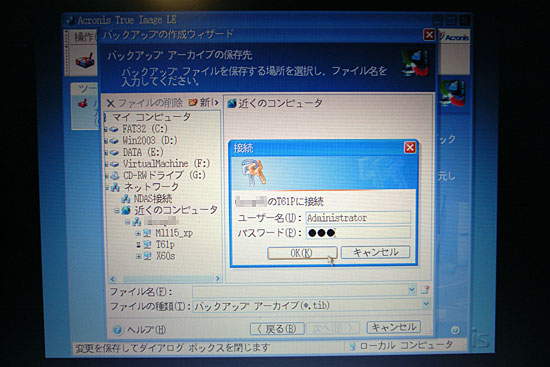
Task: Click the folder tree horizontal scrollbar
Action: point(165,279)
